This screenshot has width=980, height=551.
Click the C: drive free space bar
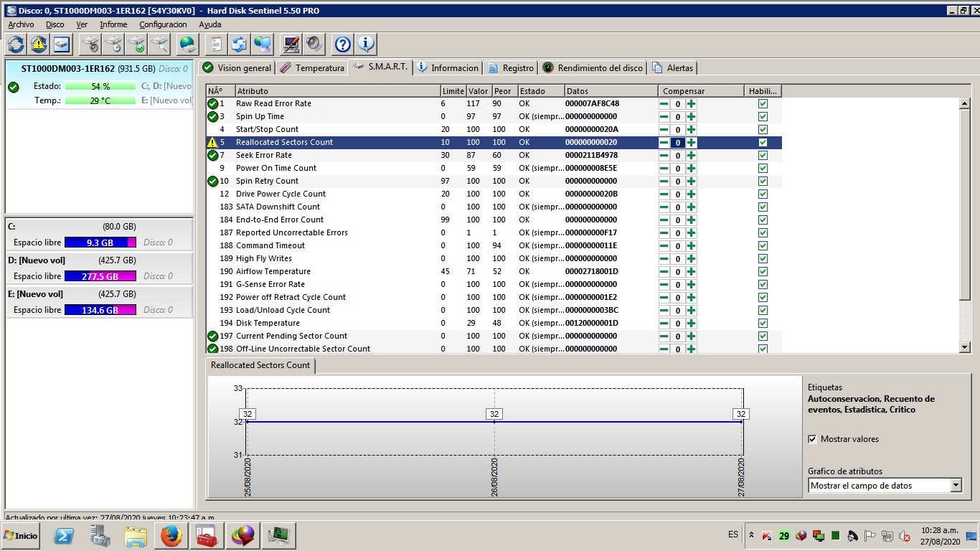pos(100,242)
